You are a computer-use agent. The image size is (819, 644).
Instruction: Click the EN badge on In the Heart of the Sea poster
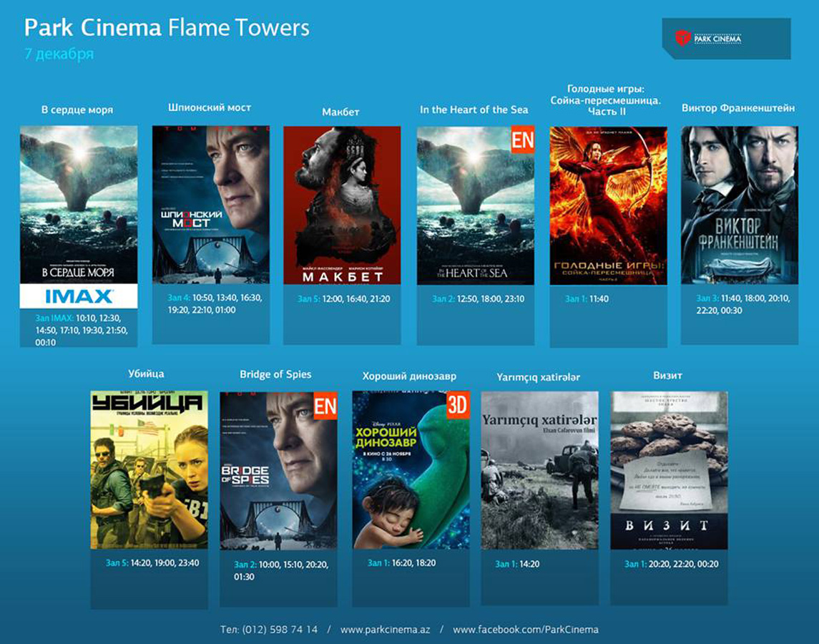tap(522, 140)
